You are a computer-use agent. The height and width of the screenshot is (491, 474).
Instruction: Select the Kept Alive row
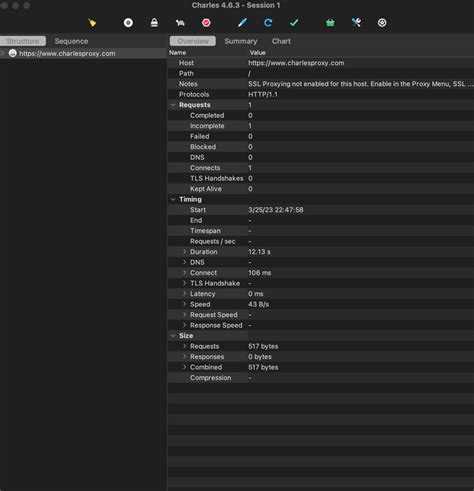[321, 189]
